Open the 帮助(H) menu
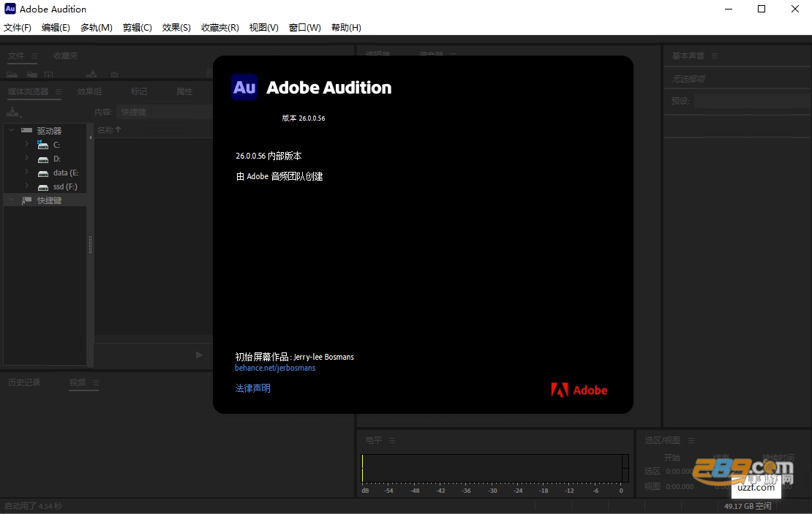The width and height of the screenshot is (812, 514). 347,28
